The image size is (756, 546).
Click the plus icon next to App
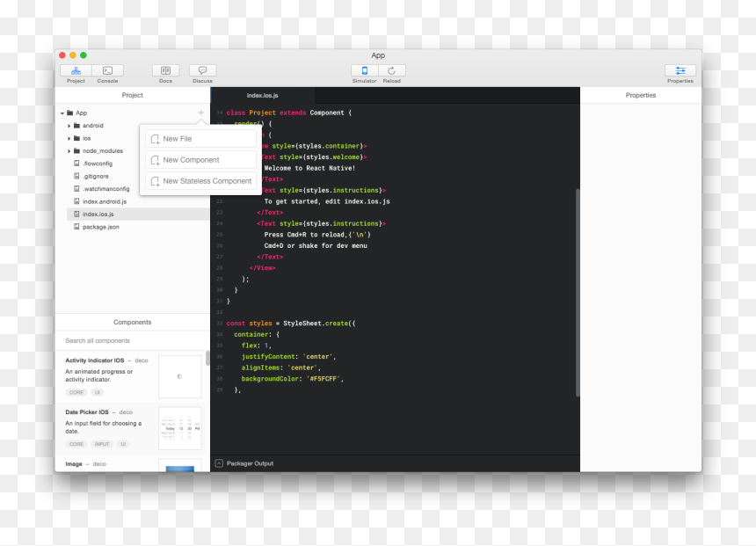click(201, 113)
